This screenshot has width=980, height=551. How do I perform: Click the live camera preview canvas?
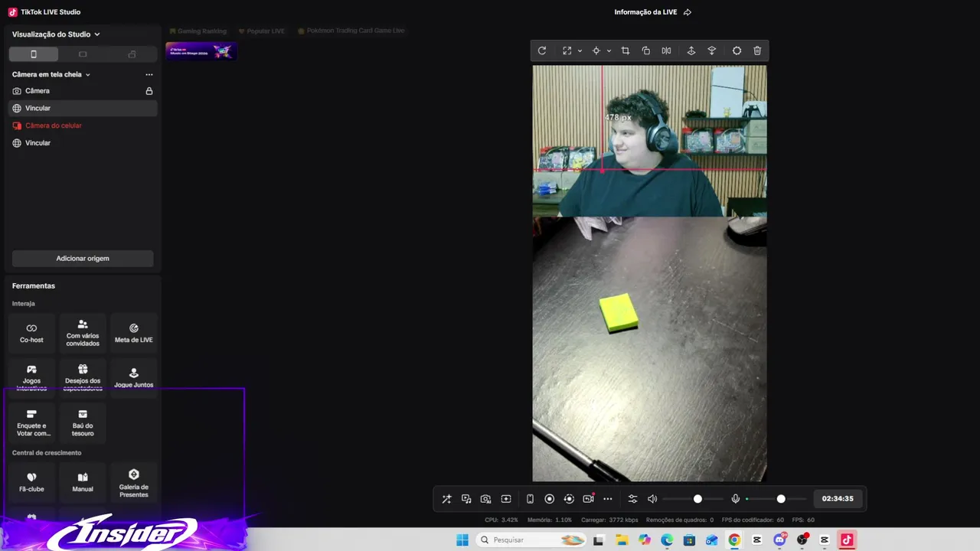[649, 273]
